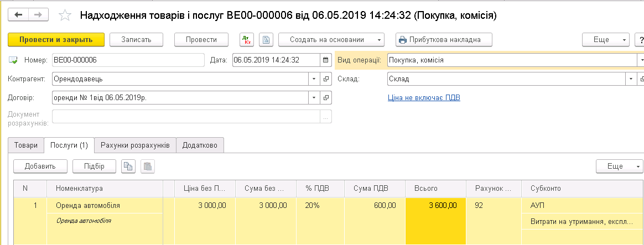This screenshot has width=644, height=245.
Task: Print Прибуткова накладна
Action: click(x=444, y=39)
